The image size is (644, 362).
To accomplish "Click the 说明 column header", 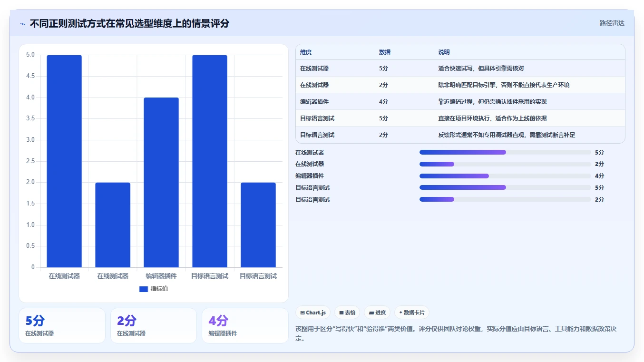I will tap(444, 52).
